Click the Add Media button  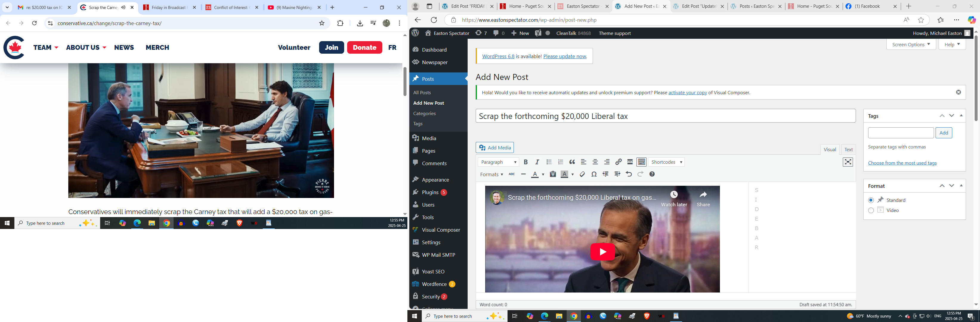click(494, 148)
